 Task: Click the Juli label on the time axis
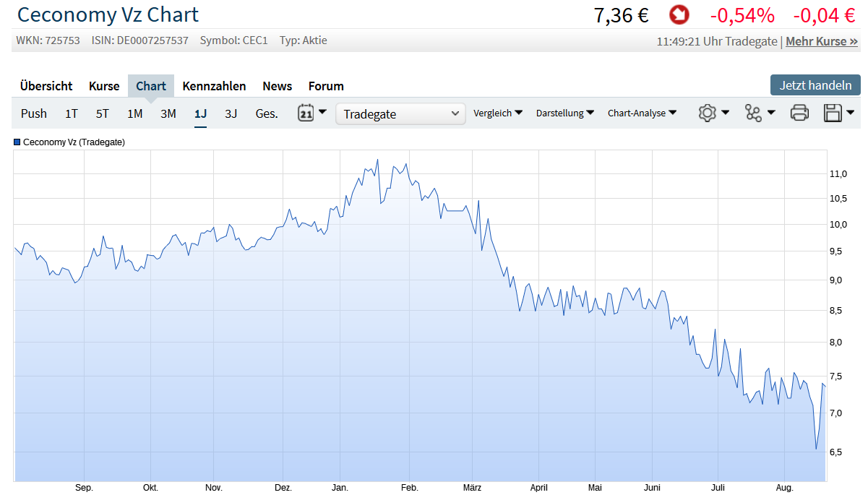718,488
